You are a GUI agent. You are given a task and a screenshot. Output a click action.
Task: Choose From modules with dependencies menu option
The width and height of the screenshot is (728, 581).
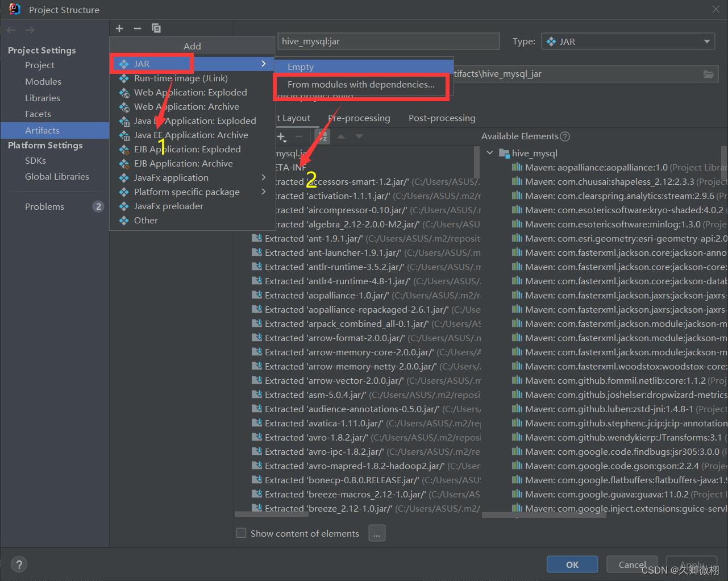point(362,84)
